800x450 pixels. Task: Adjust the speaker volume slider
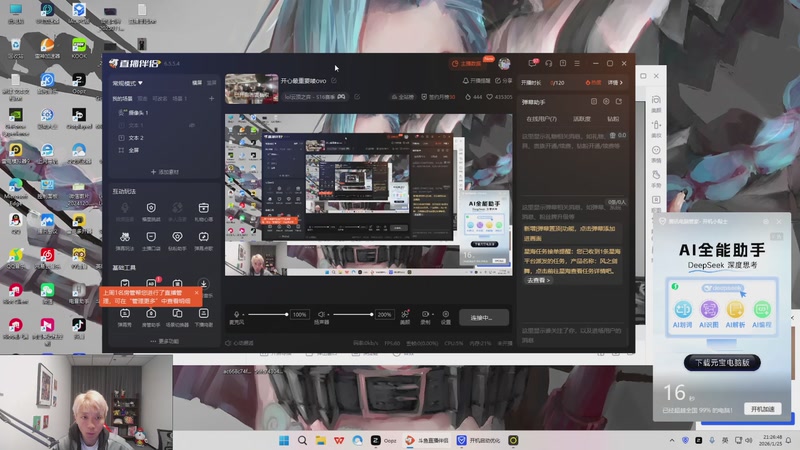click(x=352, y=314)
